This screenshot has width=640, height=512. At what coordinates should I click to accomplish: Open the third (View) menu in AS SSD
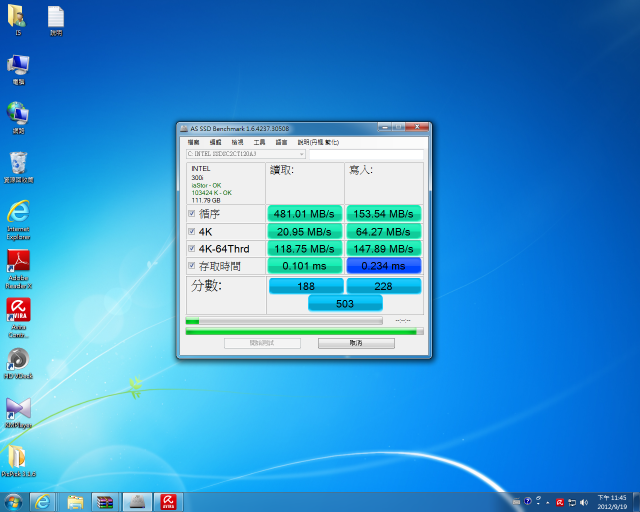[x=238, y=142]
